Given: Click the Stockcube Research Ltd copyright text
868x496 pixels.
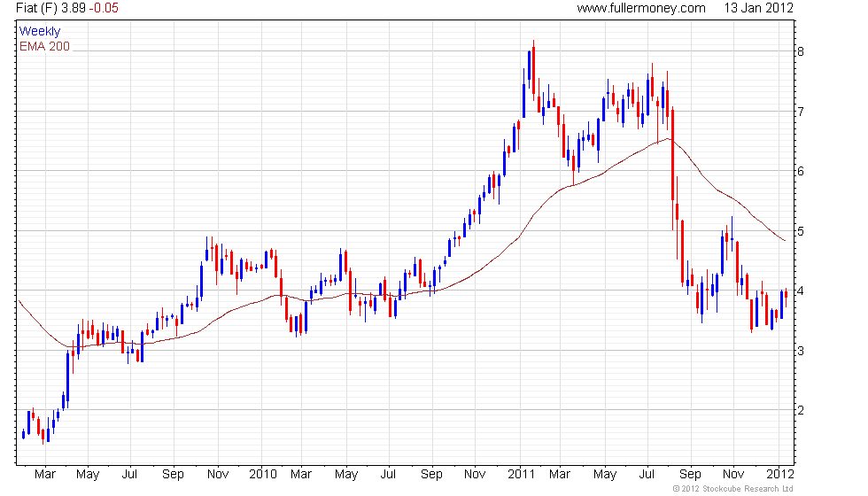Looking at the screenshot, I should 733,489.
